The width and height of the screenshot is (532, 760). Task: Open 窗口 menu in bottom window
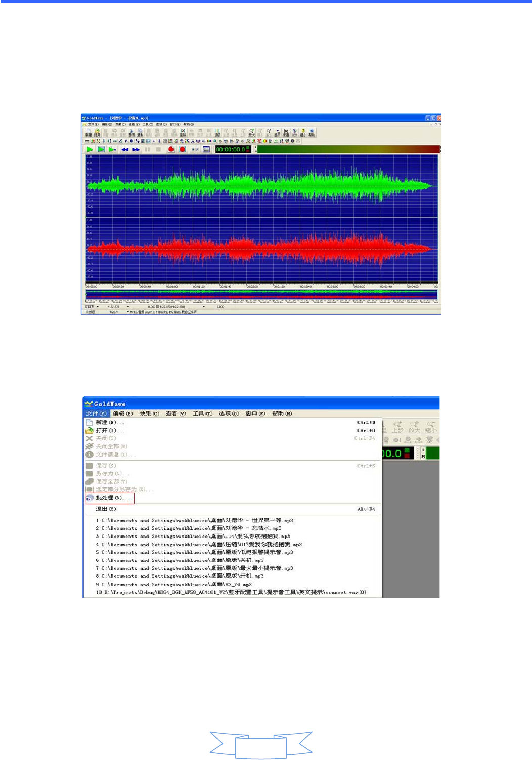pyautogui.click(x=255, y=414)
